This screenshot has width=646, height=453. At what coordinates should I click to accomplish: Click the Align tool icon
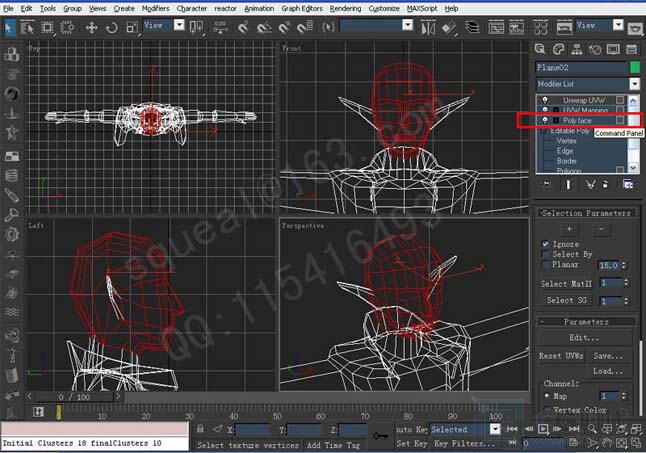click(449, 28)
